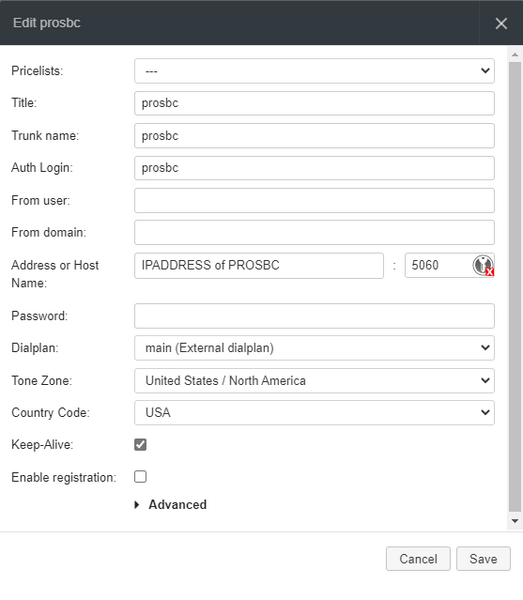Open the Country Code USA dropdown
This screenshot has height=600, width=523.
(x=314, y=412)
